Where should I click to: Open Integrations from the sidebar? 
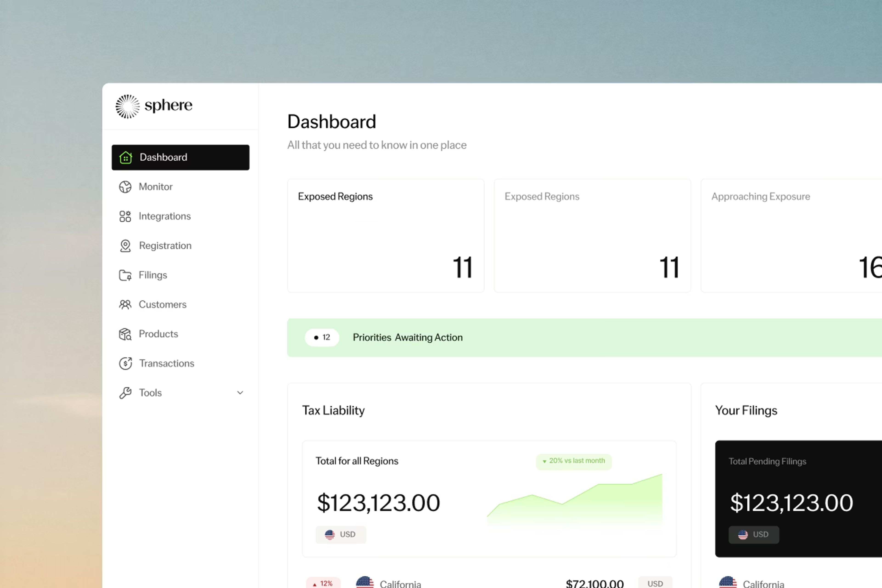(165, 216)
